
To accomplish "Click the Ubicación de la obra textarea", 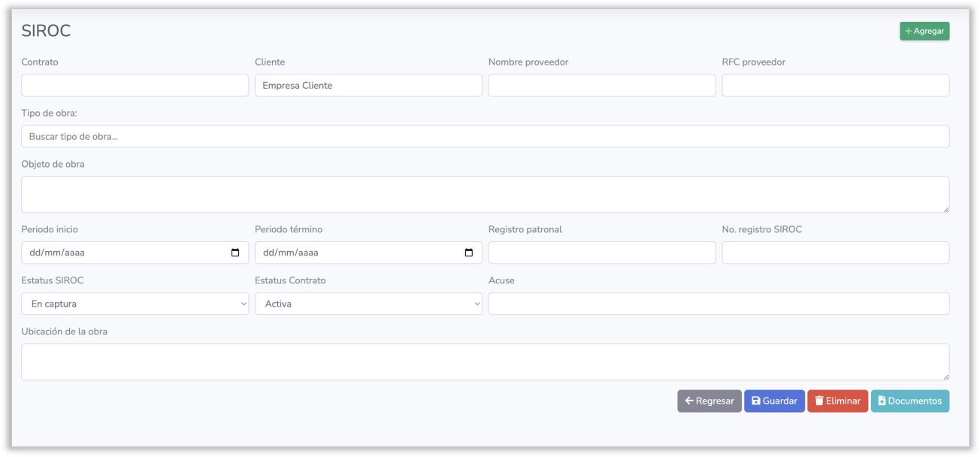I will point(485,362).
